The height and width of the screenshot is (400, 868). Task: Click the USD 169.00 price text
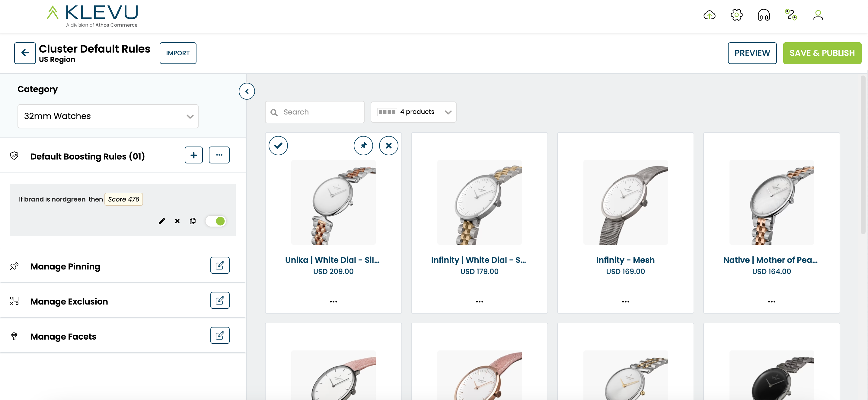pos(625,272)
